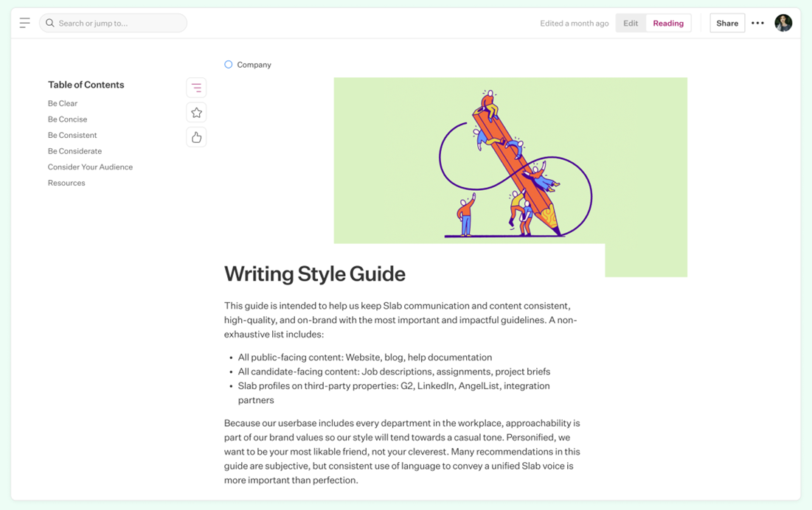The height and width of the screenshot is (510, 812).
Task: Navigate to the Be Consistent section
Action: tap(72, 135)
